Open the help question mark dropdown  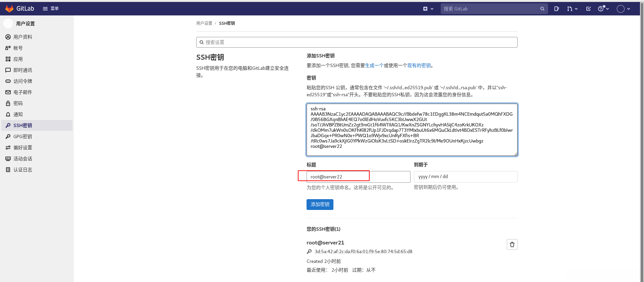coord(603,9)
